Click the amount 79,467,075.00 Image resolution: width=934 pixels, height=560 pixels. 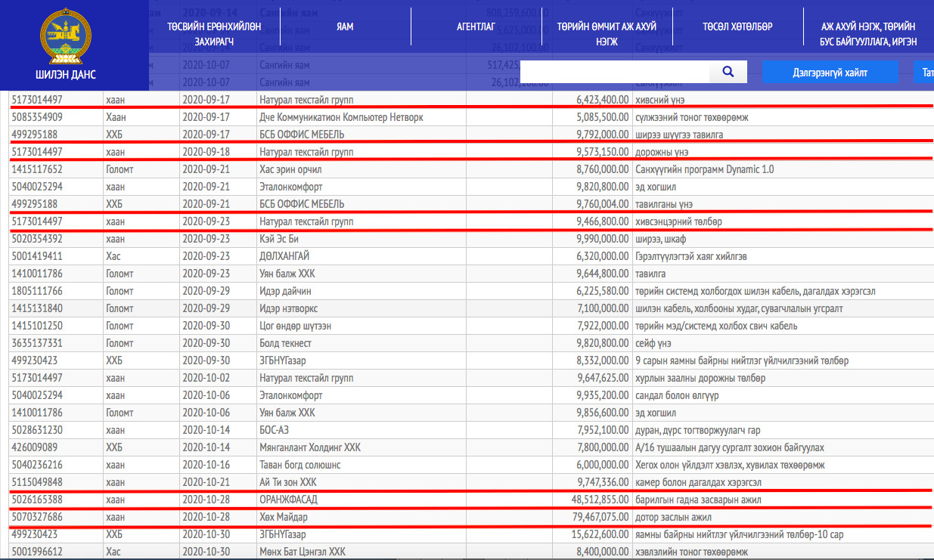click(600, 517)
